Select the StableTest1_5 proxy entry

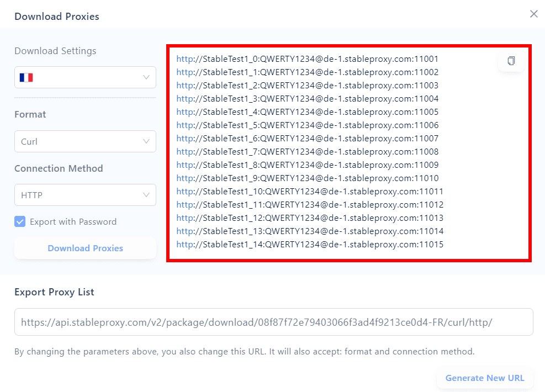307,125
